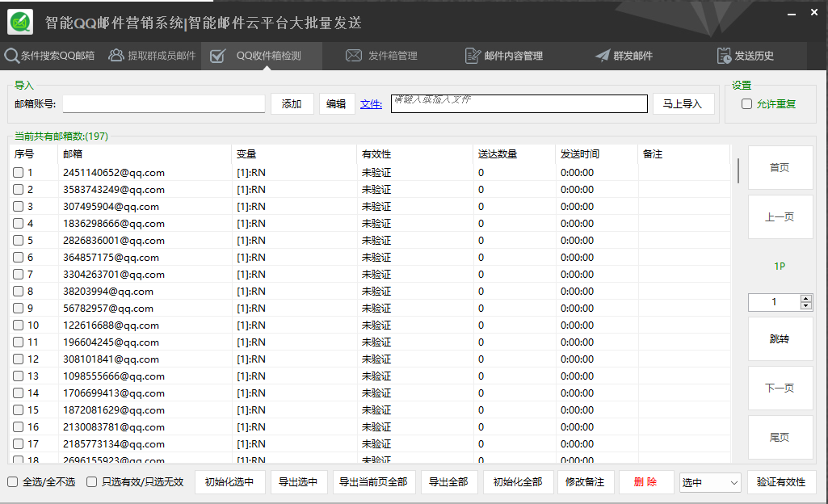Increase page number with spinner up arrow

click(805, 298)
